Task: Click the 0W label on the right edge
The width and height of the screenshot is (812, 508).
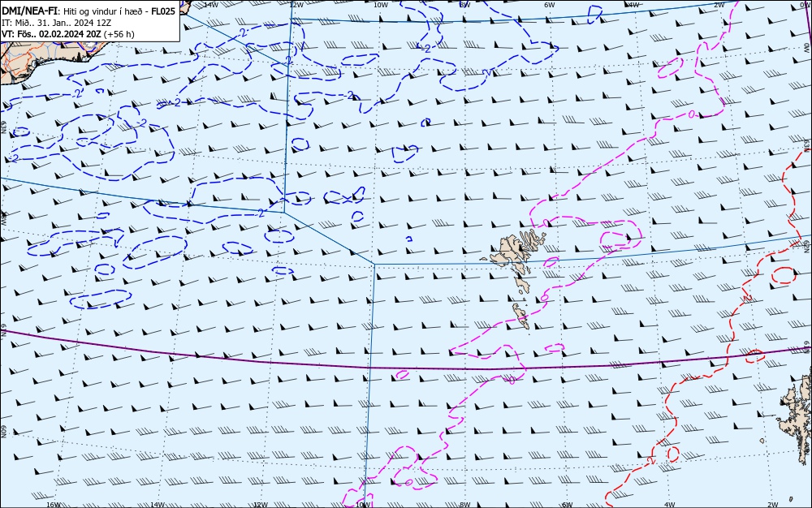Action: 807,46
